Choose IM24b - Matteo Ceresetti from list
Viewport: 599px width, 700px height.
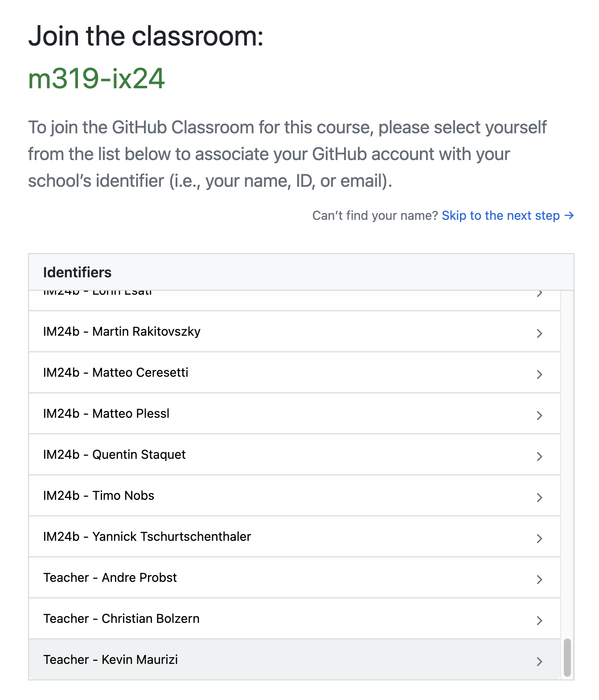[x=116, y=373]
